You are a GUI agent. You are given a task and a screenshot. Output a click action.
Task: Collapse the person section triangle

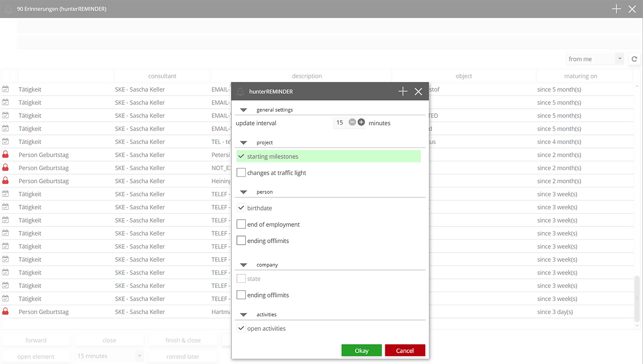(243, 192)
